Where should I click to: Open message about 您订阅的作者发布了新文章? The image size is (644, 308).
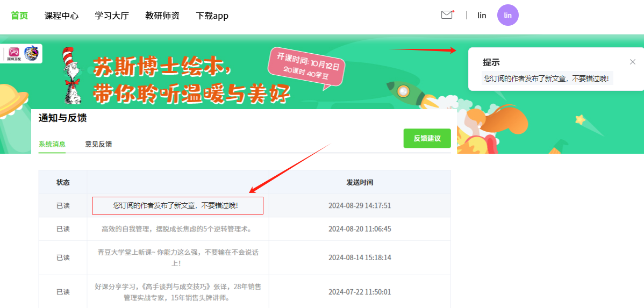177,205
